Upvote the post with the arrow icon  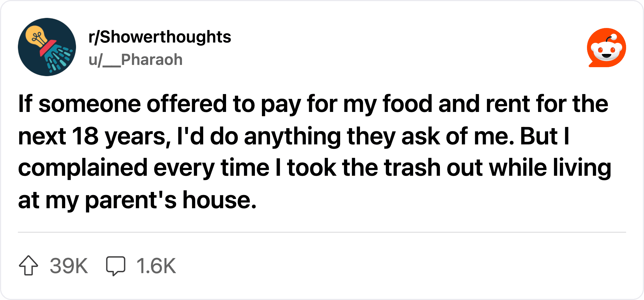(29, 265)
